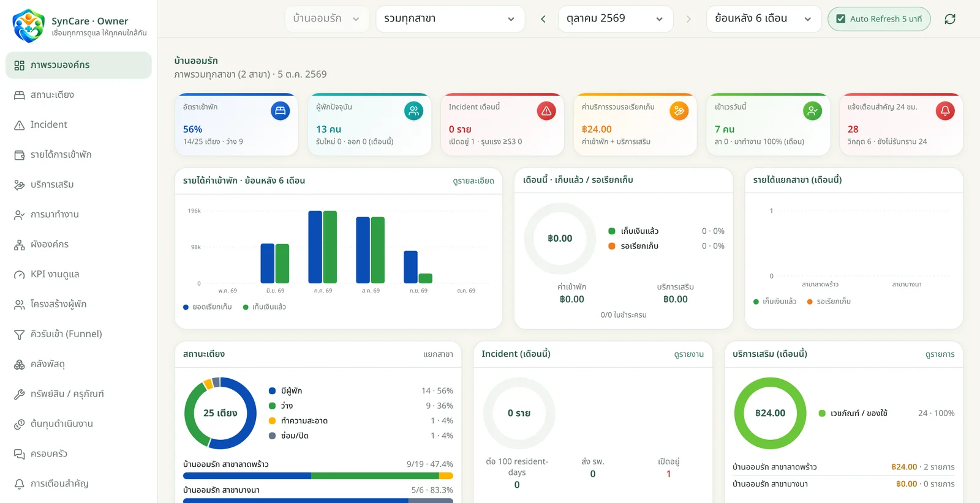Open บริการเสริม menu item
This screenshot has width=980, height=503.
78,185
